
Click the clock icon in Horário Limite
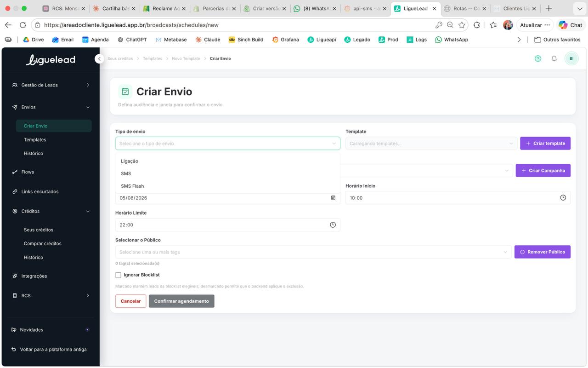(333, 225)
